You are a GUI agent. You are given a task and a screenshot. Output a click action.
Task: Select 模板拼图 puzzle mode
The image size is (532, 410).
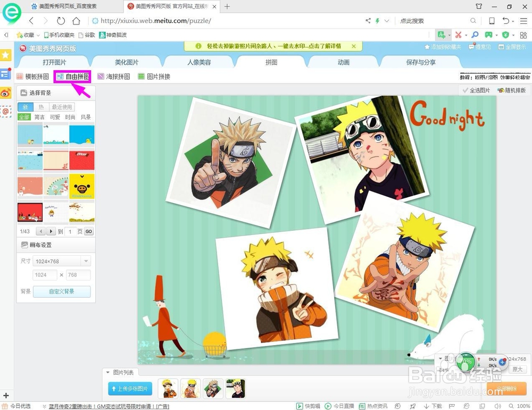pos(33,77)
